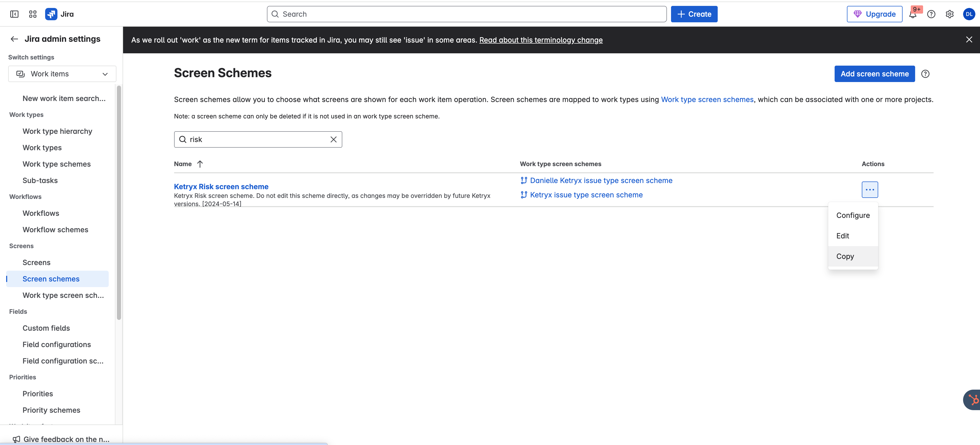Open the Screens page
Viewport: 980px width, 445px height.
[x=36, y=262]
